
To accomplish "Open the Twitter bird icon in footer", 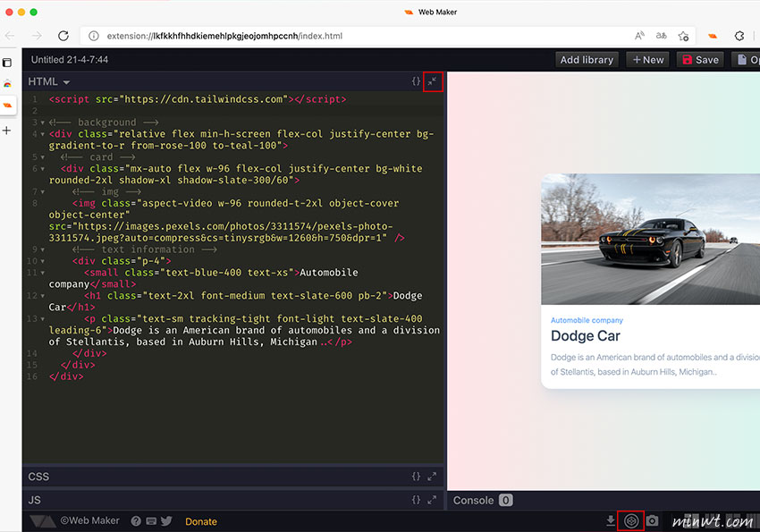I will coord(166,521).
